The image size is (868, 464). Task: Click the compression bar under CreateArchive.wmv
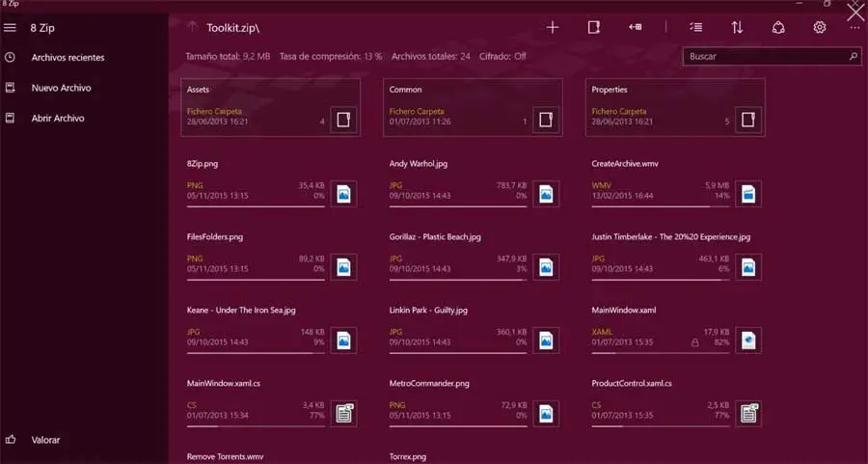(x=660, y=206)
